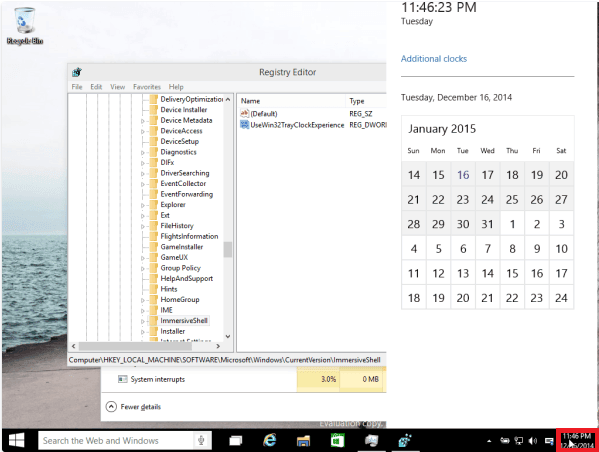Screen dimensions: 599x452
Task: Launch Internet Explorer from the taskbar
Action: [270, 441]
